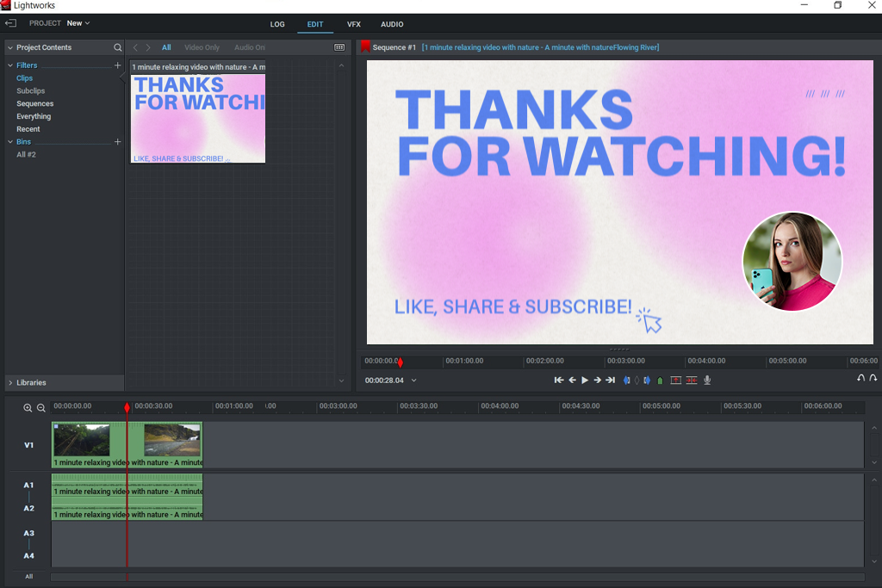Open the All #2 bin
The height and width of the screenshot is (588, 882).
(26, 155)
